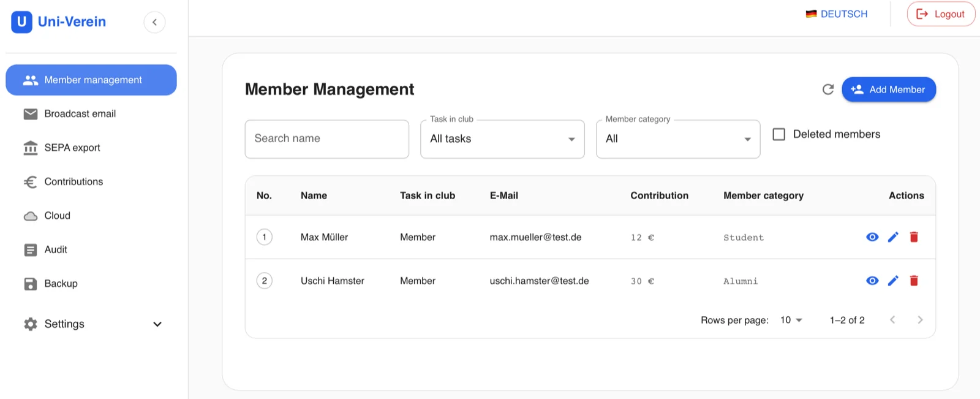Click the Uni-Verein U logo icon
980x399 pixels.
[x=21, y=22]
